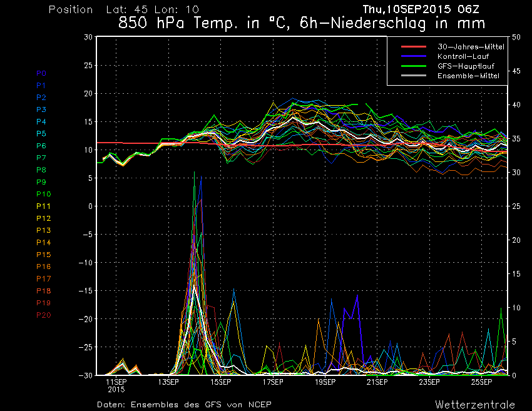Select ensemble member label P18
The image size is (532, 411).
tap(43, 291)
